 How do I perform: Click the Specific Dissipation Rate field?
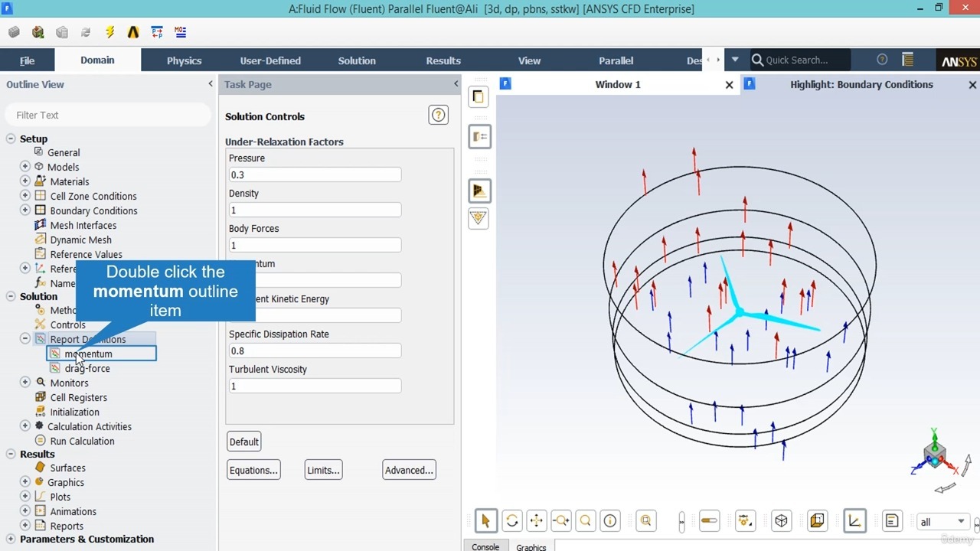pos(315,350)
